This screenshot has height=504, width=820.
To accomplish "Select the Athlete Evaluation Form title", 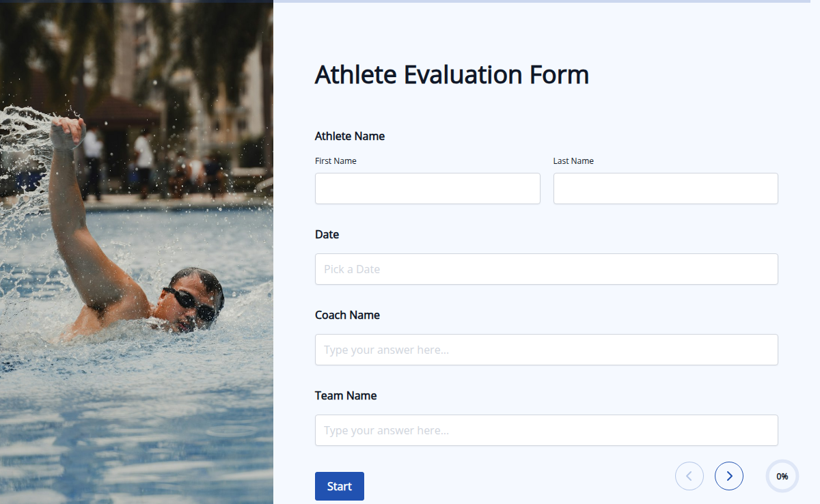I will [x=452, y=74].
